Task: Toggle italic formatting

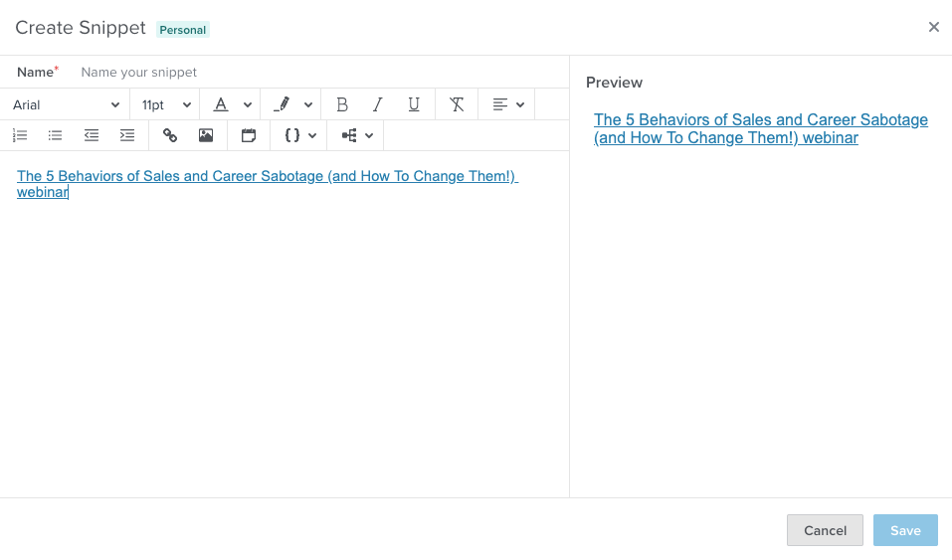Action: coord(378,104)
